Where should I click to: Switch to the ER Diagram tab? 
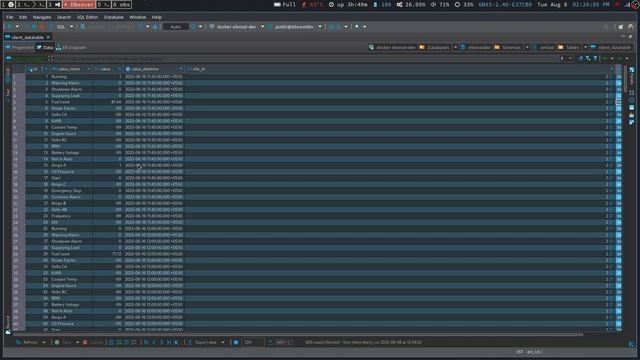(71, 47)
